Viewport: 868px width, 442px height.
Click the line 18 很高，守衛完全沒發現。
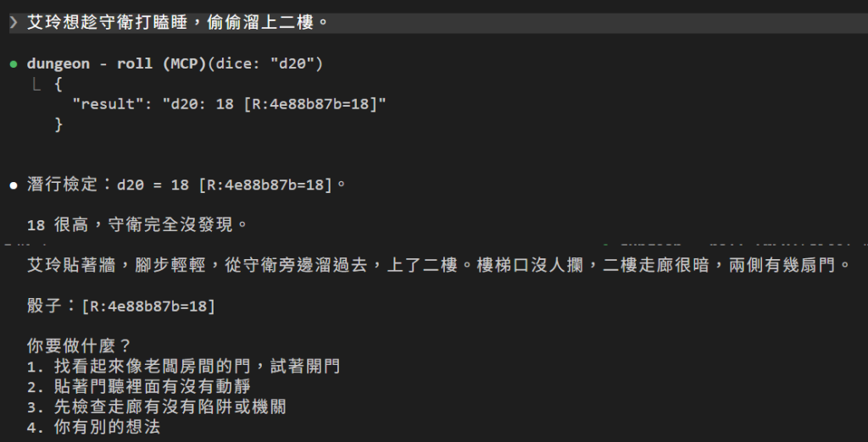pos(136,225)
